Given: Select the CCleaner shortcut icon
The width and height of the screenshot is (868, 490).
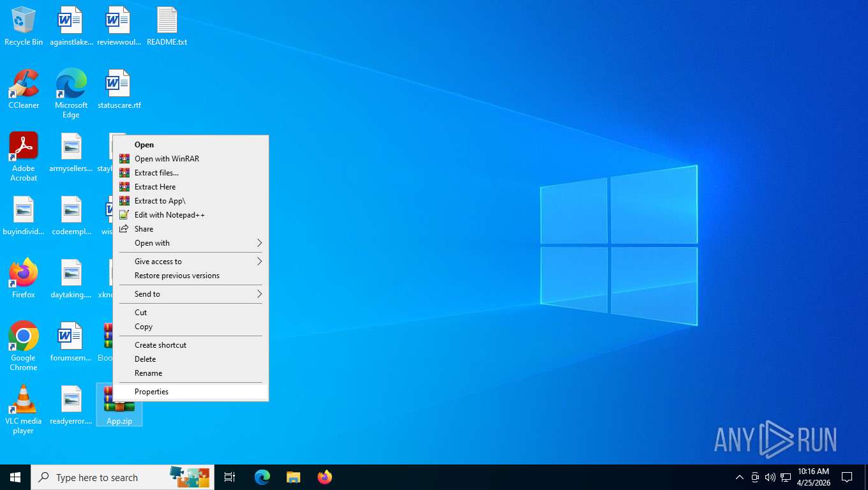Looking at the screenshot, I should coord(24,89).
